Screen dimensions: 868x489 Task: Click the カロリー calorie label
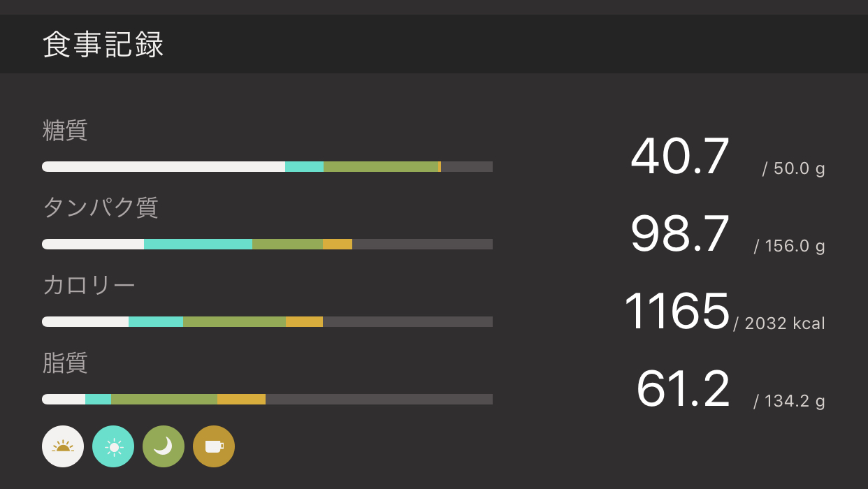89,286
